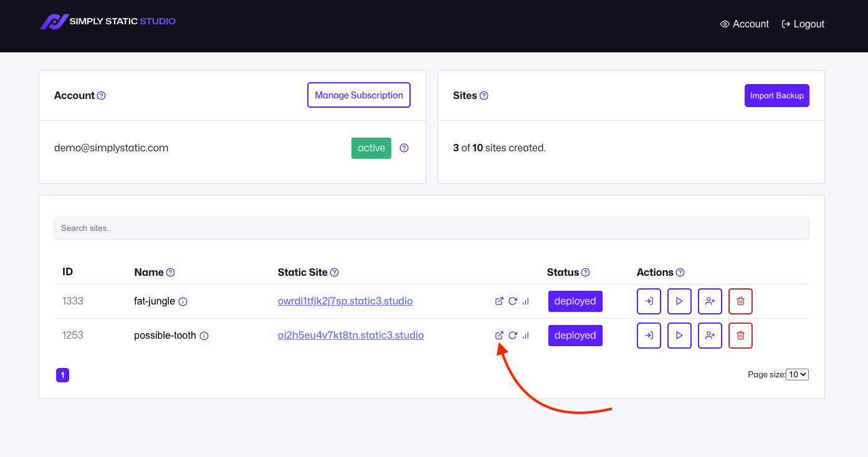Click deployed status badge for possible-tooth
The height and width of the screenshot is (457, 868).
tap(575, 336)
